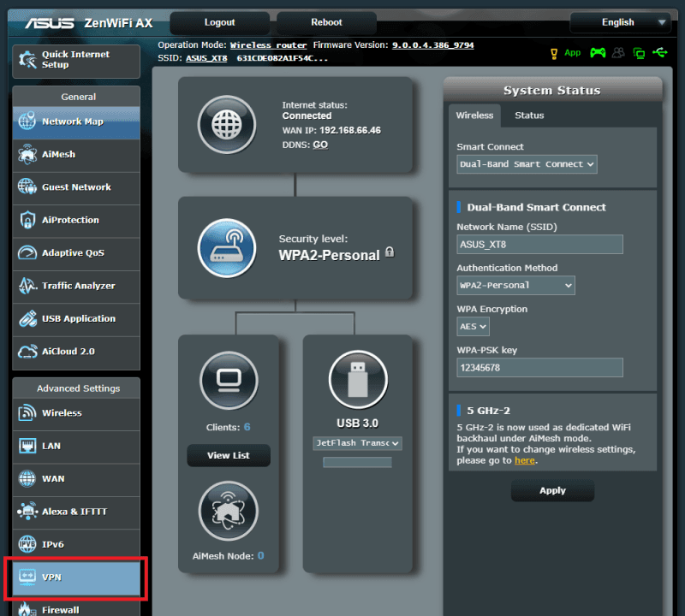The width and height of the screenshot is (685, 616).
Task: Open the Authentication Method dropdown
Action: coord(515,285)
